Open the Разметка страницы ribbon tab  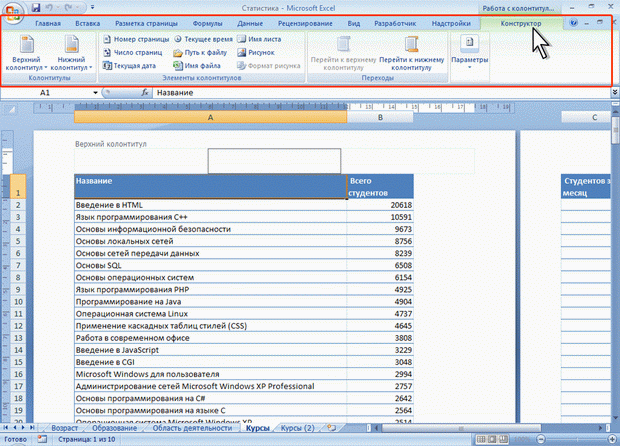pos(146,22)
